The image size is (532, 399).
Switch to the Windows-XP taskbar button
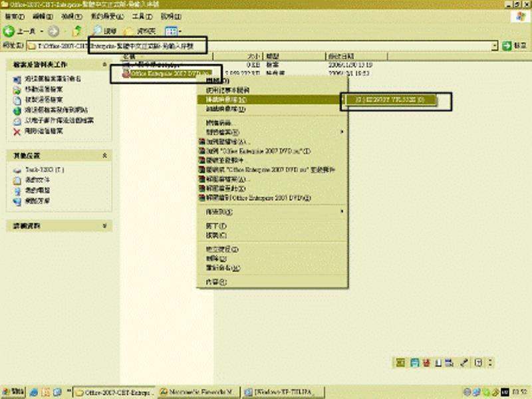pos(283,392)
